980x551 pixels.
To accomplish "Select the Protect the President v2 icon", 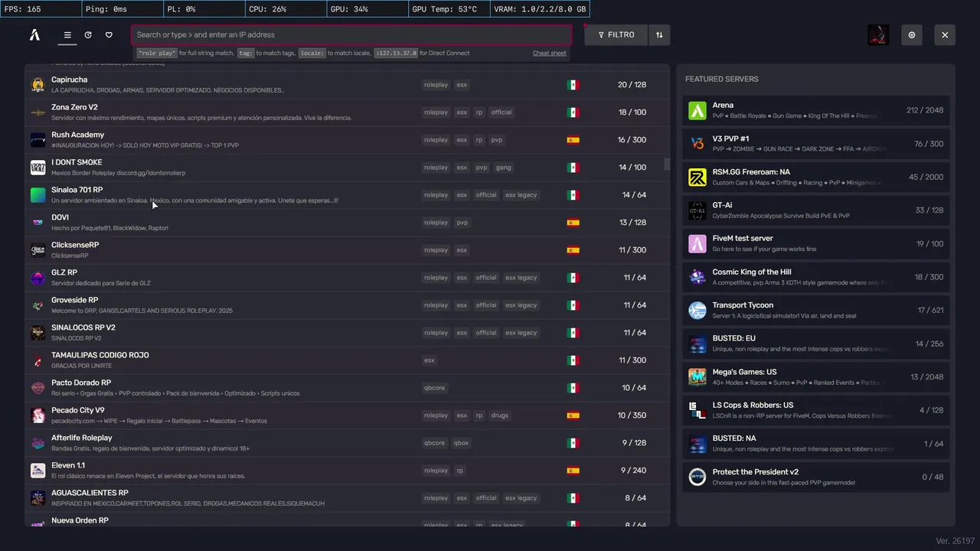I will [x=697, y=477].
